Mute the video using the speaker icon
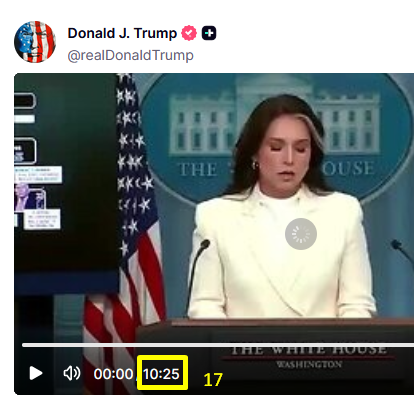Image resolution: width=414 pixels, height=400 pixels. click(72, 373)
